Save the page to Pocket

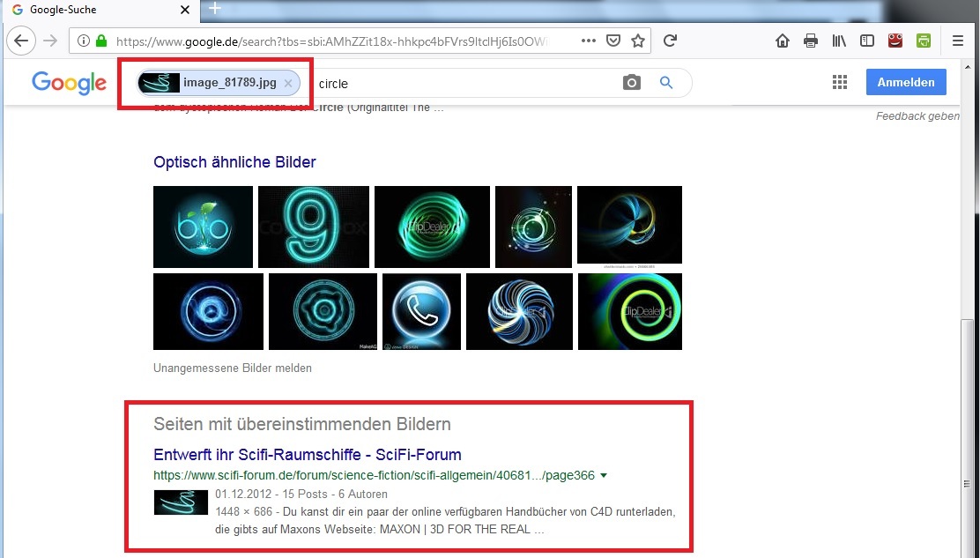click(x=613, y=41)
